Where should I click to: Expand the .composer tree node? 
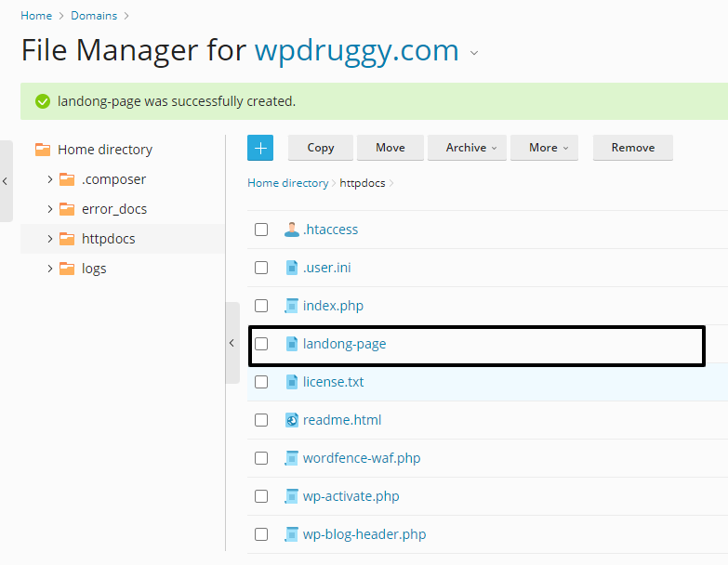coord(49,179)
